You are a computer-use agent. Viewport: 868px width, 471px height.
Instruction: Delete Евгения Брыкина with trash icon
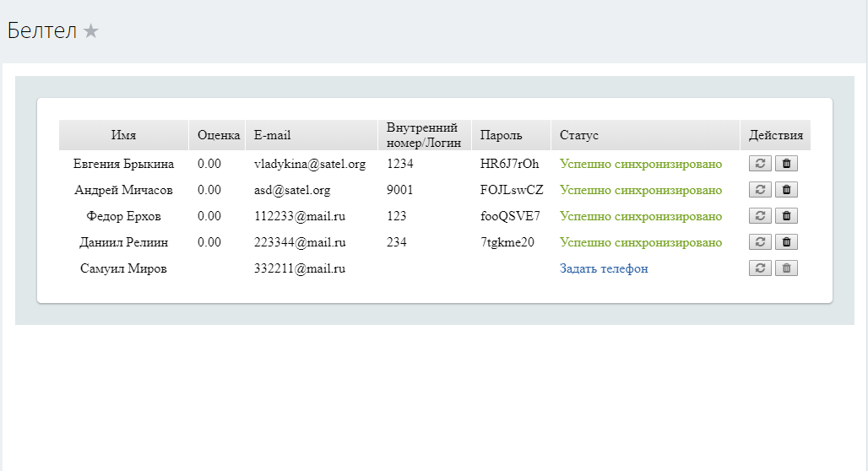click(x=786, y=164)
